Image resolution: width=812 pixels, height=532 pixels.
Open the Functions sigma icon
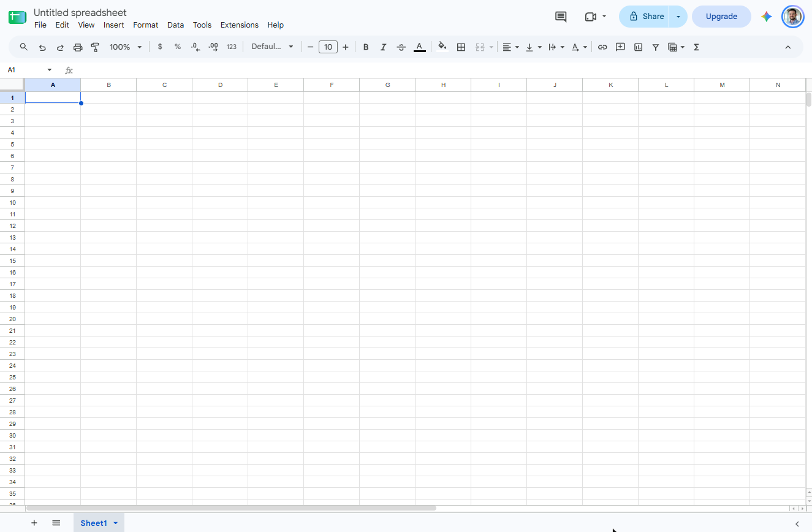tap(696, 47)
